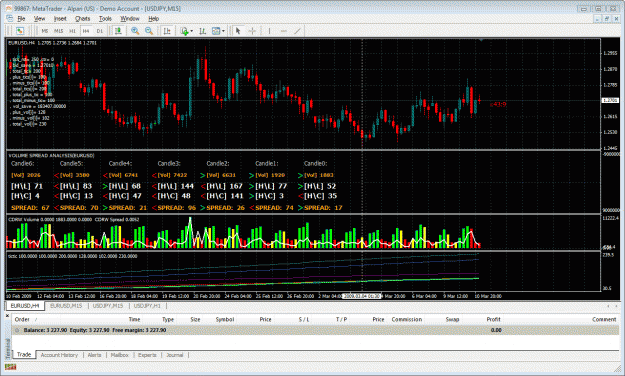Open the View menu

click(39, 18)
